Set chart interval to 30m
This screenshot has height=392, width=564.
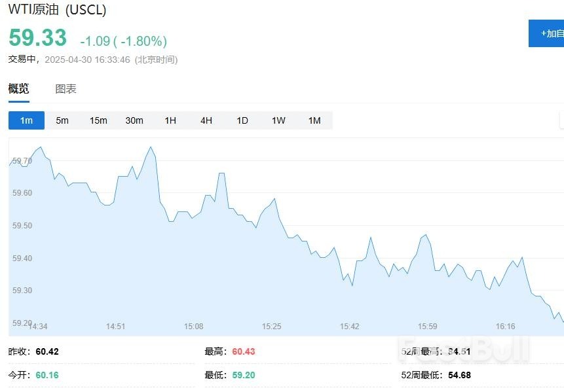[134, 120]
